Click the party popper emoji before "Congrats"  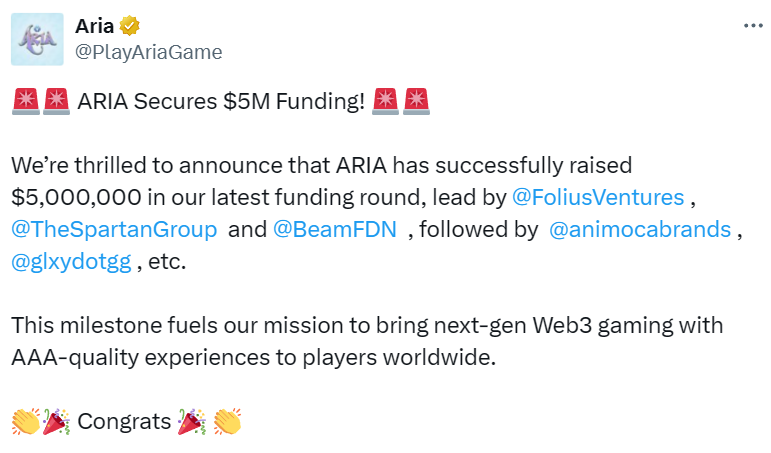click(55, 422)
